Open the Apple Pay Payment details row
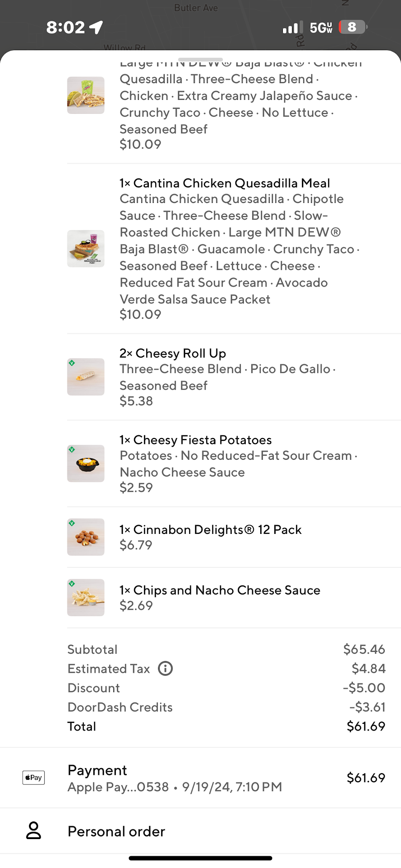The image size is (401, 868). pos(200,778)
